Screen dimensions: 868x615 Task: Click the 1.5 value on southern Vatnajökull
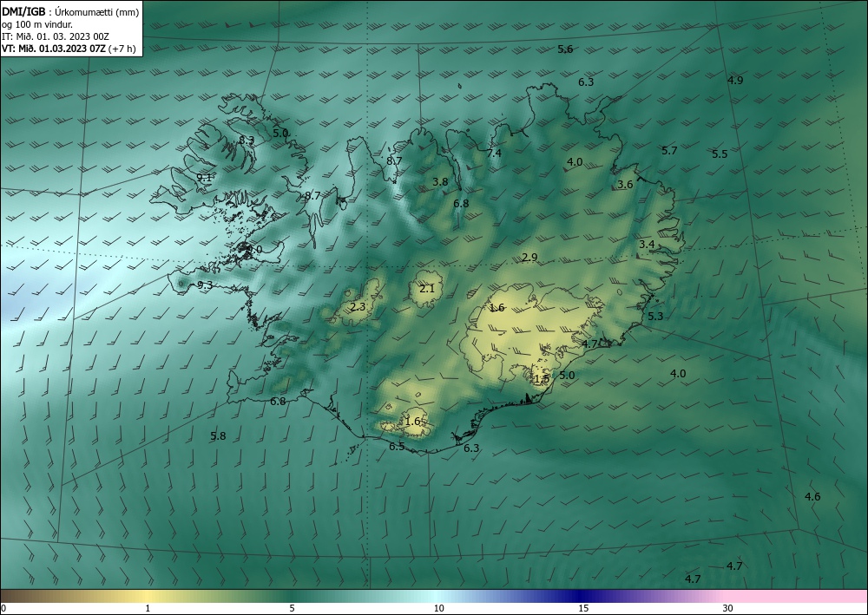tap(542, 379)
